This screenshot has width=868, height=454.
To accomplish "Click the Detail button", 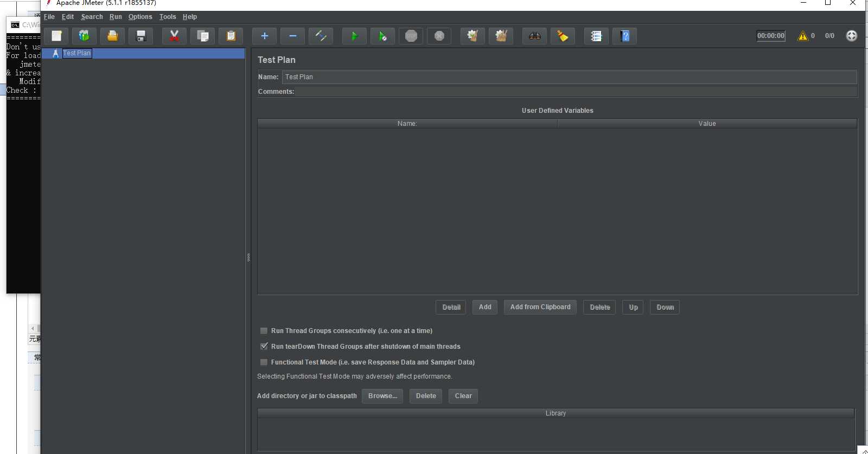I will [x=451, y=307].
